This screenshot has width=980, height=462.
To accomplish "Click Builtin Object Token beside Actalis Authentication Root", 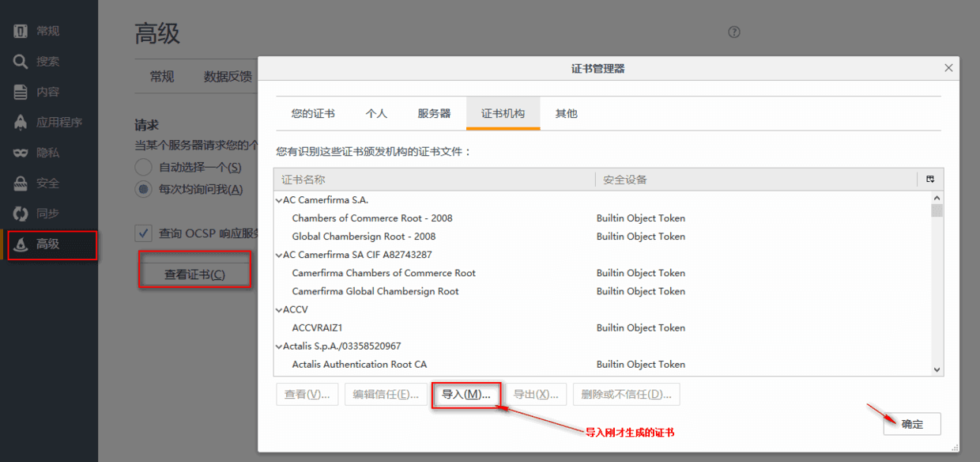I will [641, 364].
